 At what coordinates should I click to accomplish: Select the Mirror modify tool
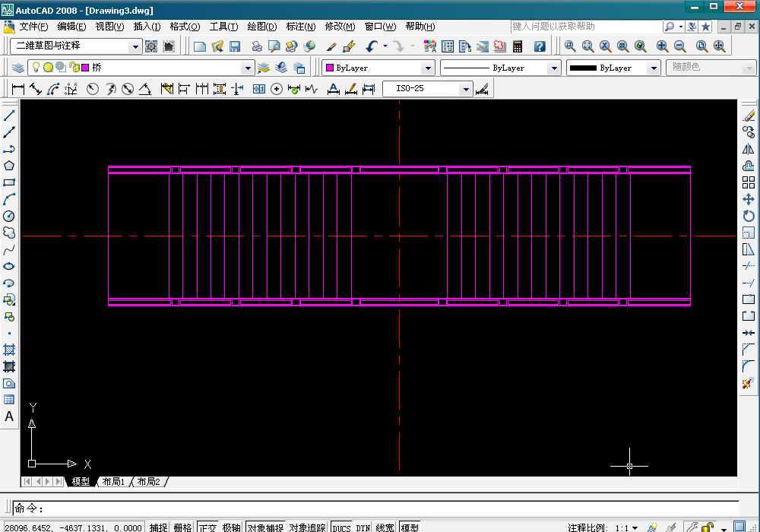click(x=749, y=149)
